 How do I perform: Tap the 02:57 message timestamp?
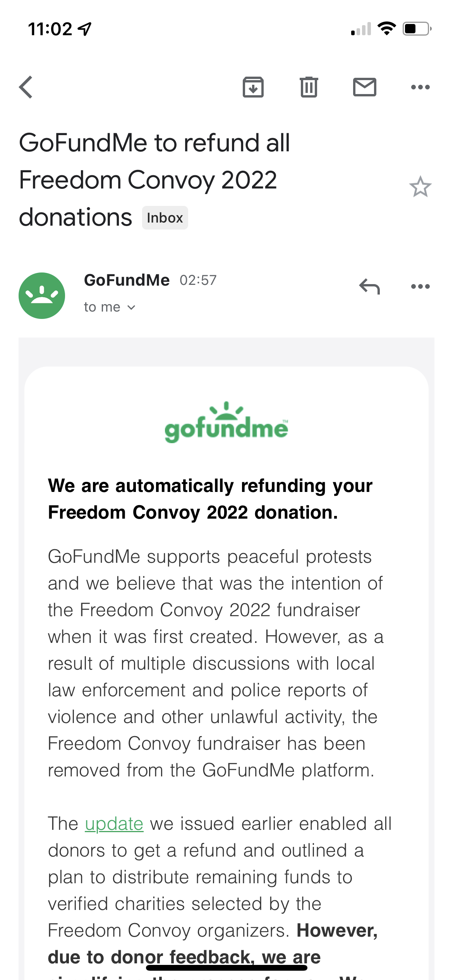click(x=198, y=280)
